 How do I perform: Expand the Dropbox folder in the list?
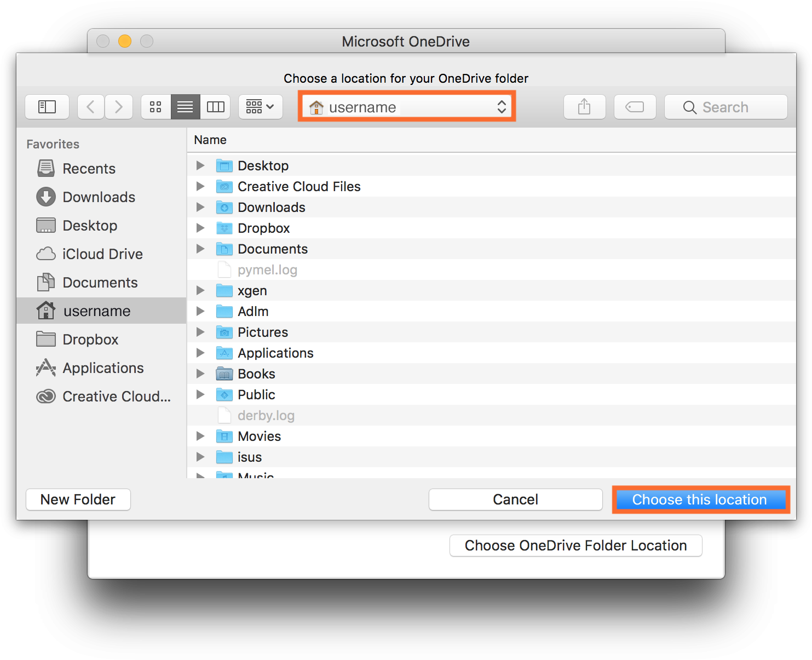coord(200,228)
